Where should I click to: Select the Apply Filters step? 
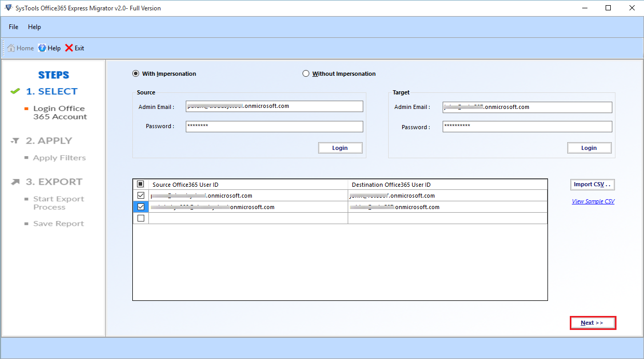point(59,158)
